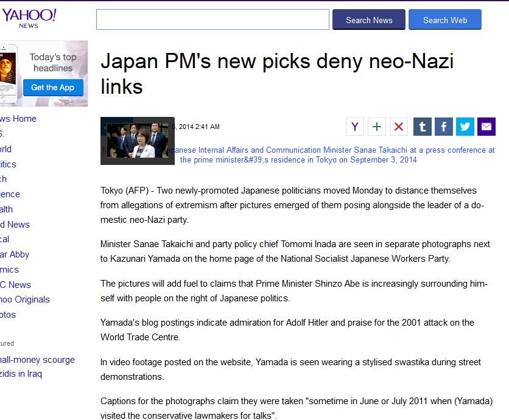
Task: Go to Yahoo Originals section
Action: pos(25,299)
